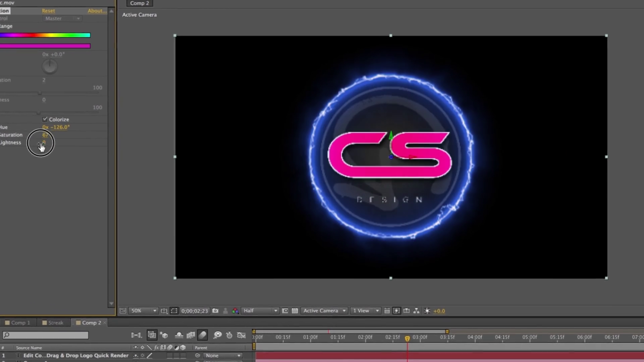Toggle the transparency grid icon
Viewport: 644px width, 362px height.
295,311
